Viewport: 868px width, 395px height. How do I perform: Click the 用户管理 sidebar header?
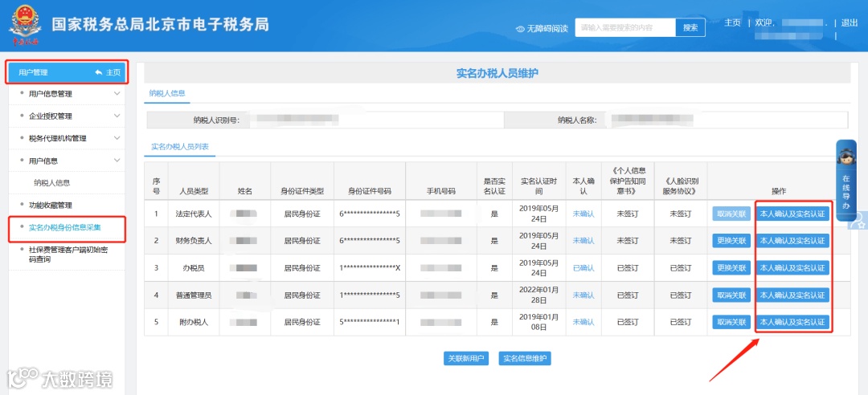click(68, 72)
